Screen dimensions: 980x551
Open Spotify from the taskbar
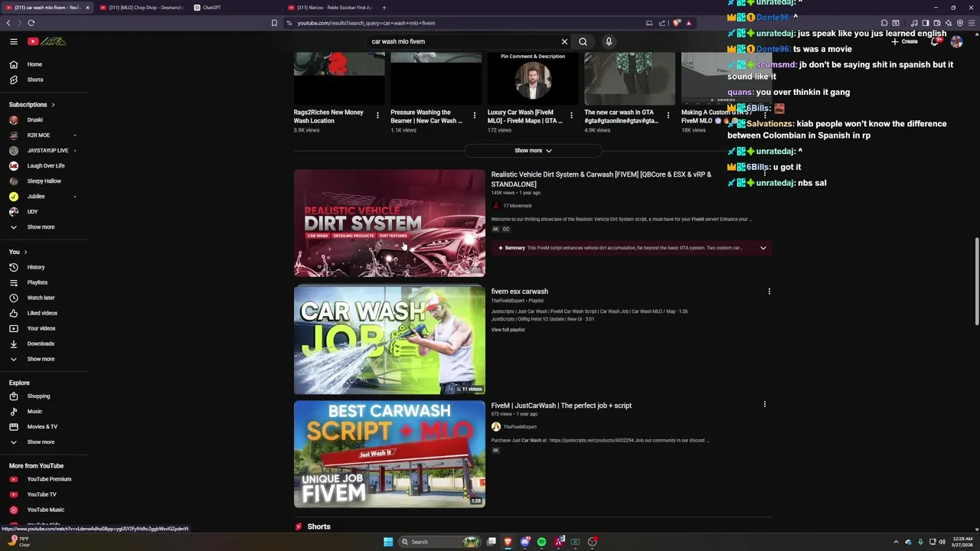541,542
